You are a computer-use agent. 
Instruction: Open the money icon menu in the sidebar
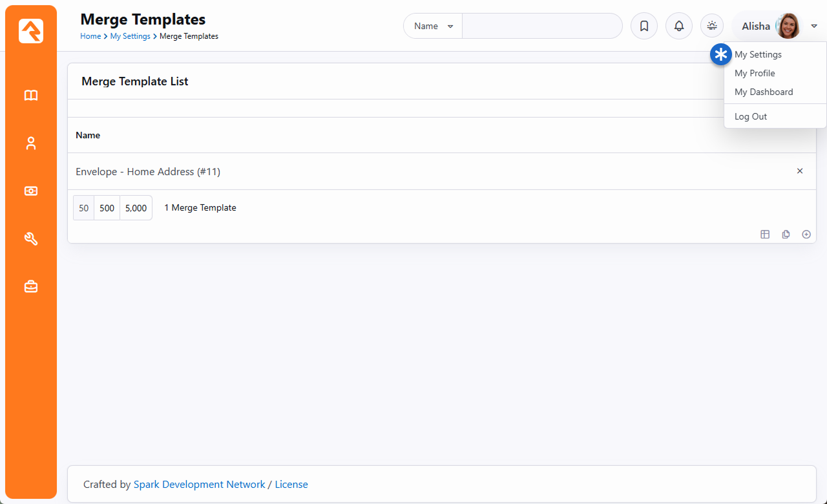31,191
